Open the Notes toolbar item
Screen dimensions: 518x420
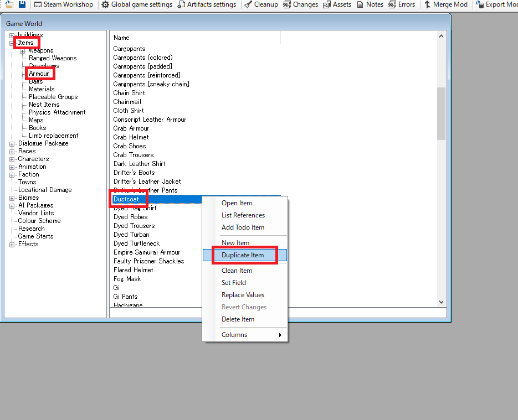click(x=370, y=4)
